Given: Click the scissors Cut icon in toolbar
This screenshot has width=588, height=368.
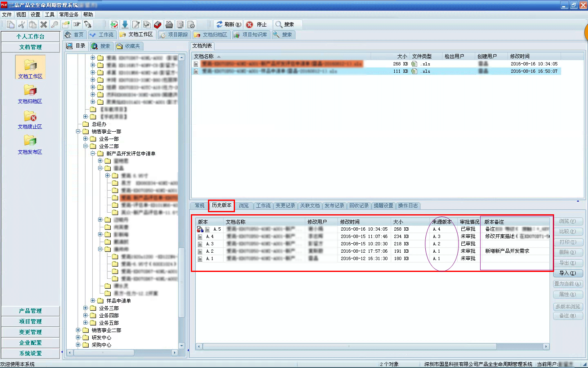Looking at the screenshot, I should tap(22, 25).
